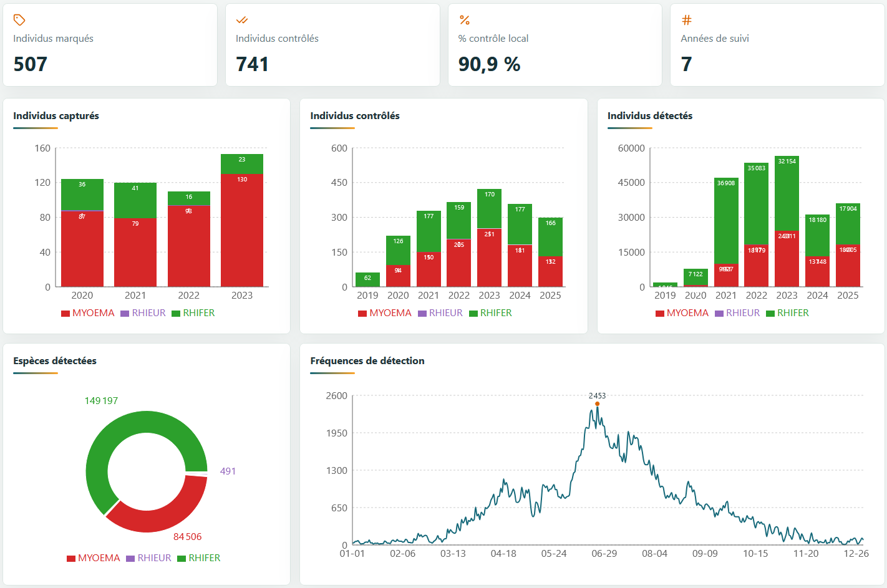Viewport: 887px width, 588px height.
Task: Click the 507 value on Individus marqués
Action: [31, 64]
